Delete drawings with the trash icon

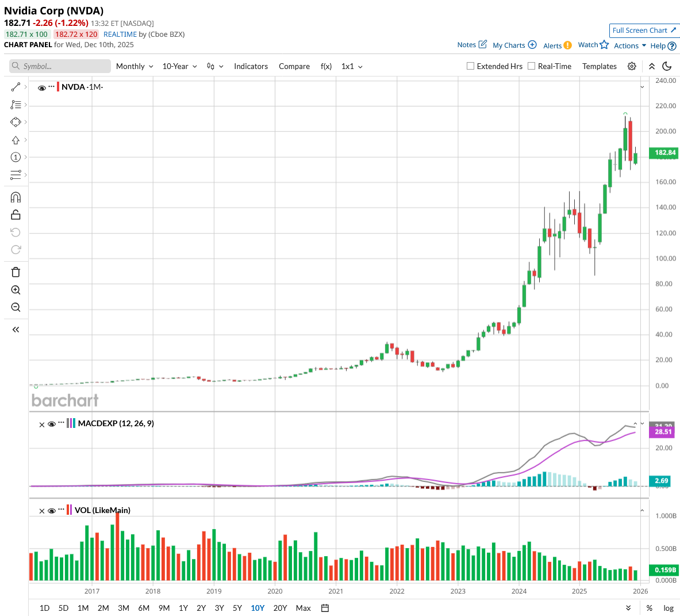[x=16, y=272]
